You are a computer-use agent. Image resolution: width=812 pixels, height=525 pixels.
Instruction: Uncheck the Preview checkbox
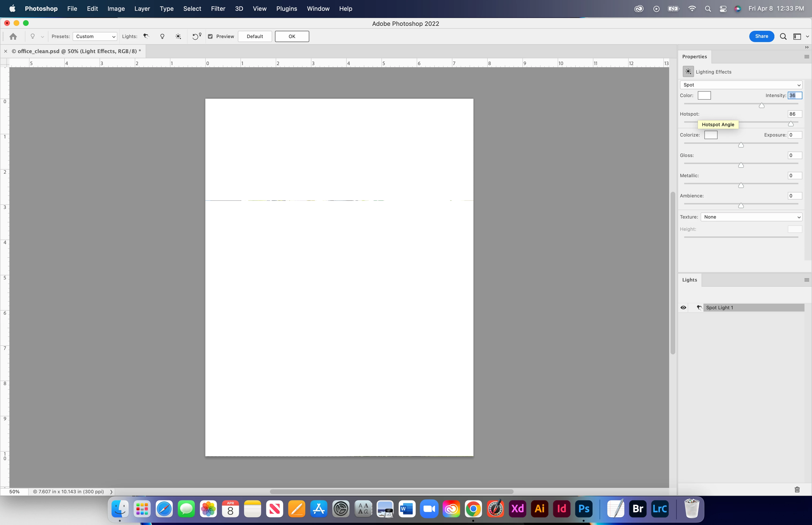(x=210, y=36)
